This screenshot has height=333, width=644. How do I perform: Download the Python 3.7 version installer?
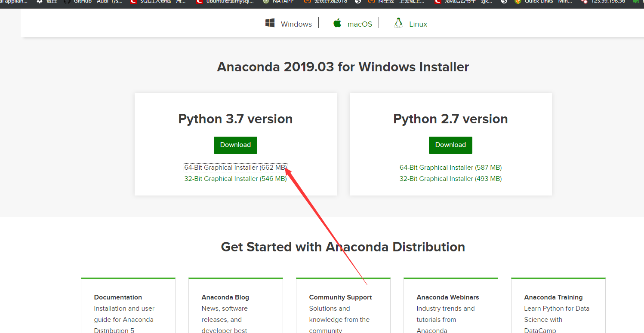pyautogui.click(x=235, y=145)
